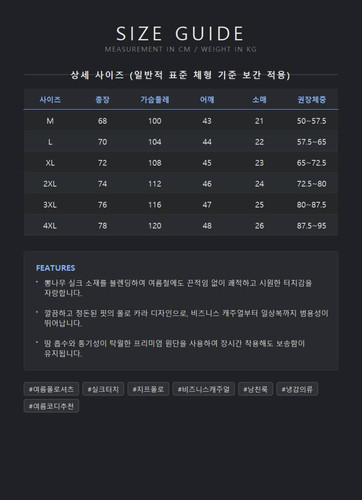Select the 가슴둘레 column header
The height and width of the screenshot is (500, 362).
pos(155,99)
